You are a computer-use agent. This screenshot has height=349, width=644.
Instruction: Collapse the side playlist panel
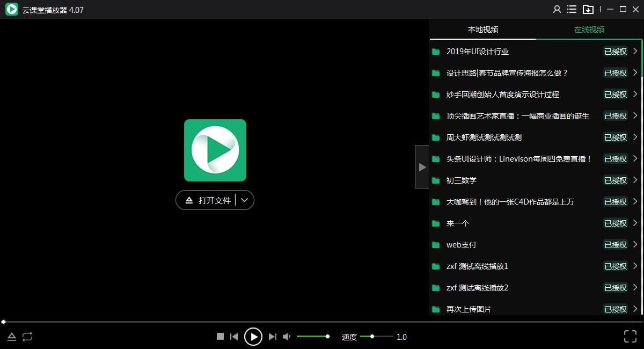[x=422, y=167]
